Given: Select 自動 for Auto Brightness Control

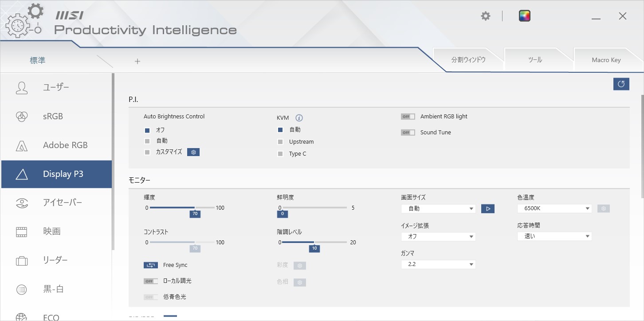Looking at the screenshot, I should click(147, 141).
